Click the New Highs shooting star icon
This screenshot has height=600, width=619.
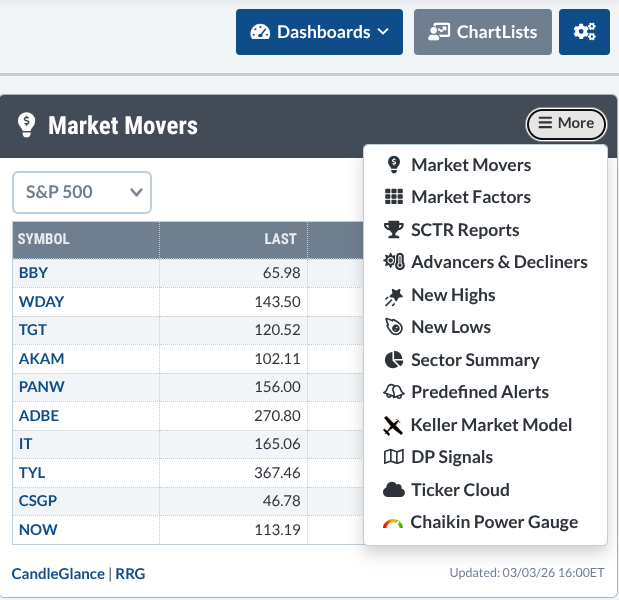click(x=394, y=297)
